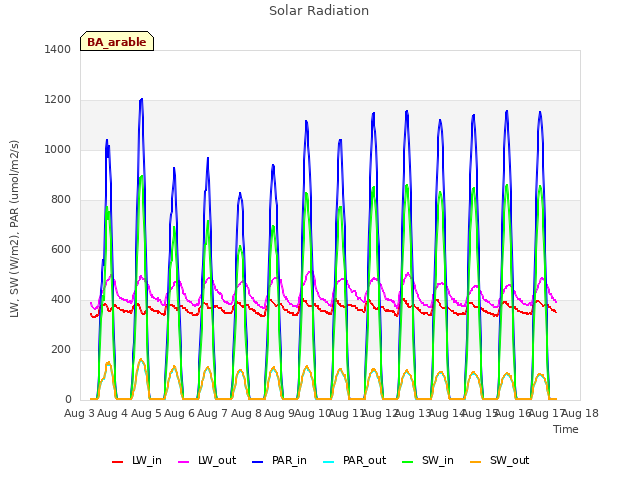Screen dimensions: 640x480
Task: Click the cyan PAR_out legend swatch
Action: [329, 462]
